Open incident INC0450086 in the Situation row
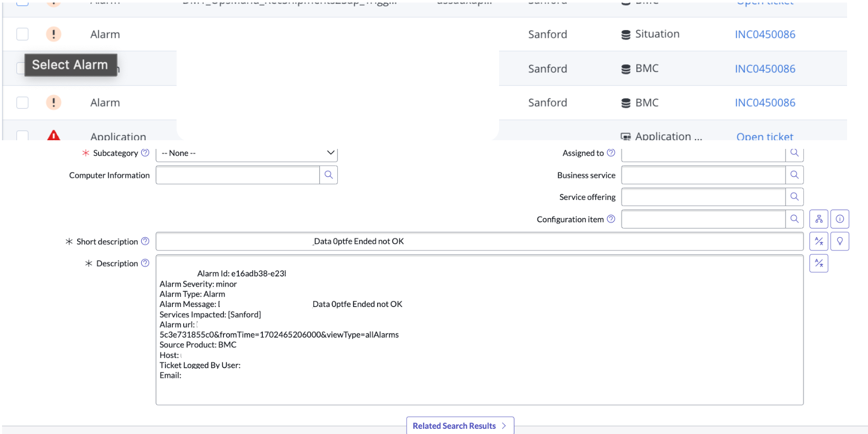Screen dimensions: 868x434 pyautogui.click(x=765, y=34)
